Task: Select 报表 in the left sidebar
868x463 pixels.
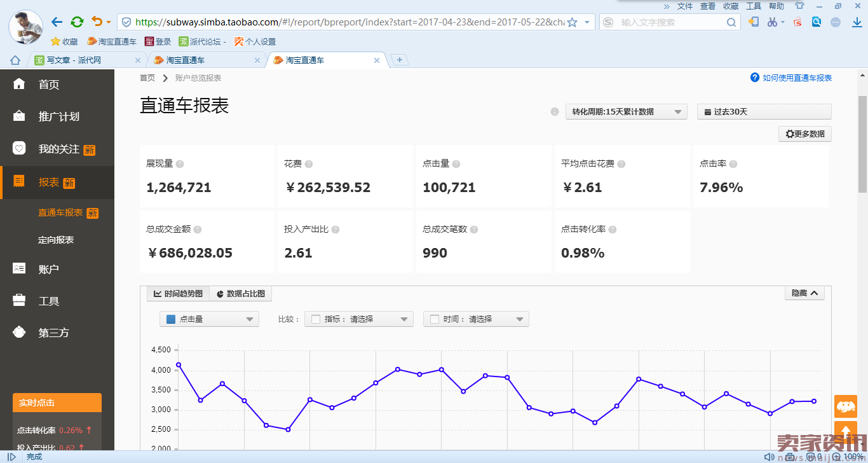Action: tap(57, 183)
